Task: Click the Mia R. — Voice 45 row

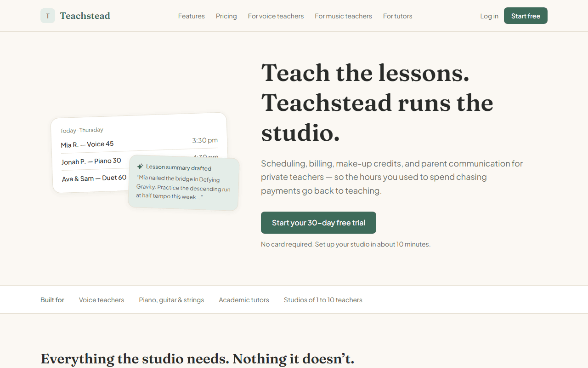Action: (139, 142)
